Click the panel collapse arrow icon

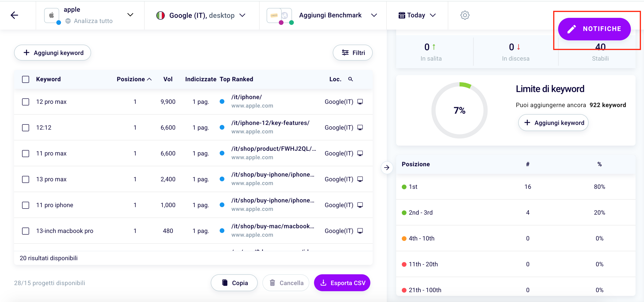coord(387,167)
